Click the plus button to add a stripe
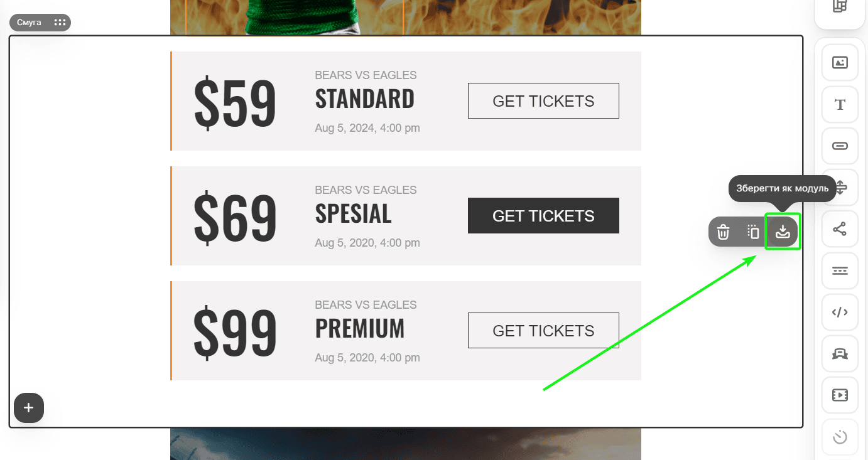 pos(29,408)
